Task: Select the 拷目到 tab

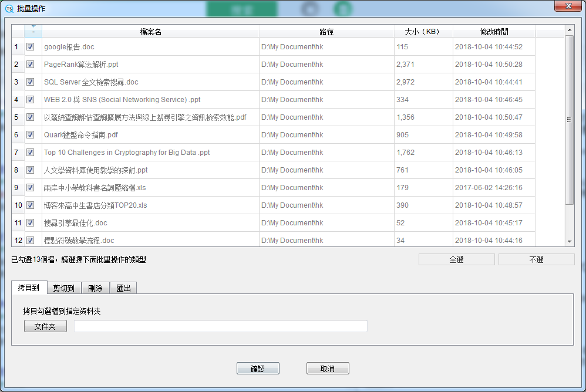Action: tap(28, 288)
